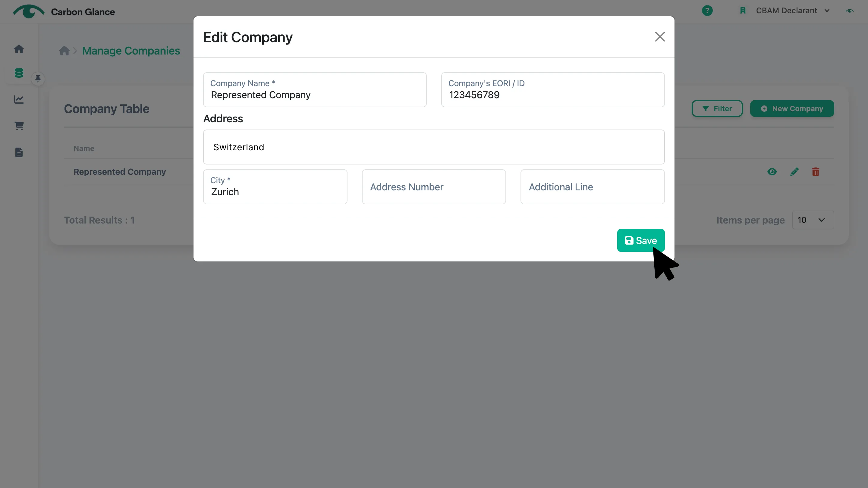Click the Total Results : 1 text

99,220
